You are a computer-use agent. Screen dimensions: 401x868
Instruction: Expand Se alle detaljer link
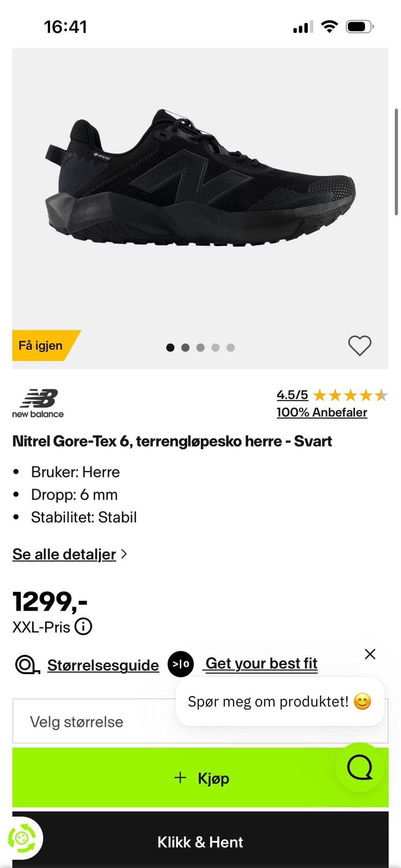coord(64,554)
